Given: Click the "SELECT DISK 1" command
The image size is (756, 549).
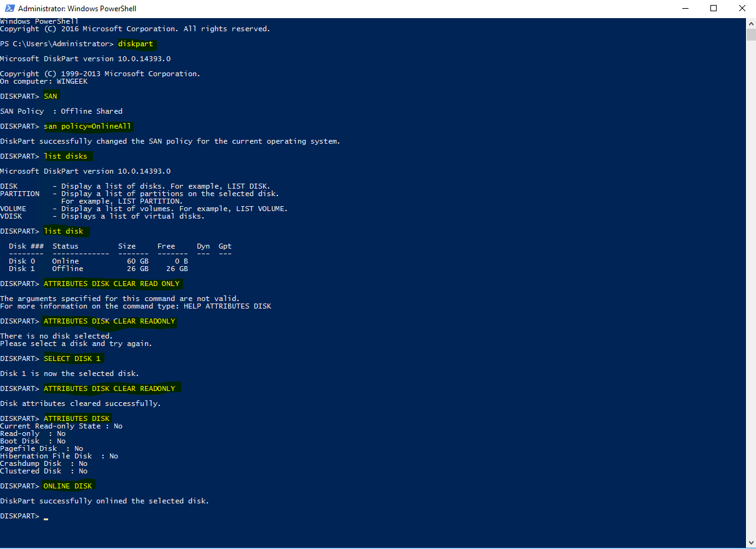Looking at the screenshot, I should click(x=72, y=359).
